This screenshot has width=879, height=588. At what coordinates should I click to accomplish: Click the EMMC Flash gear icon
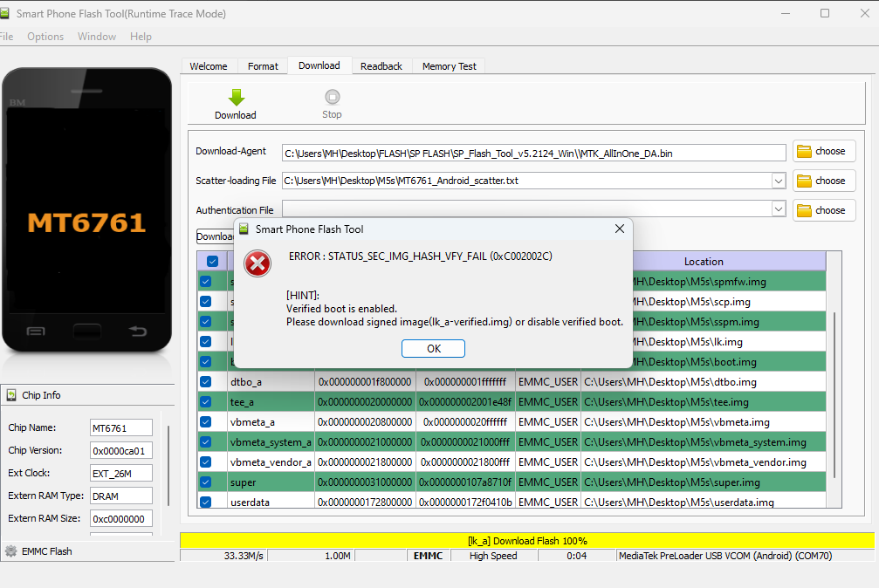click(10, 551)
